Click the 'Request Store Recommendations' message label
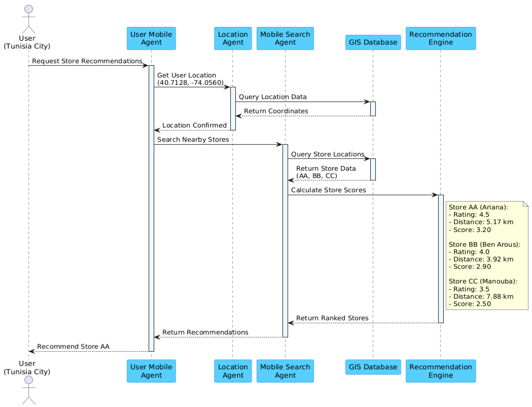Viewport: 532px width, 407px height. [x=87, y=61]
